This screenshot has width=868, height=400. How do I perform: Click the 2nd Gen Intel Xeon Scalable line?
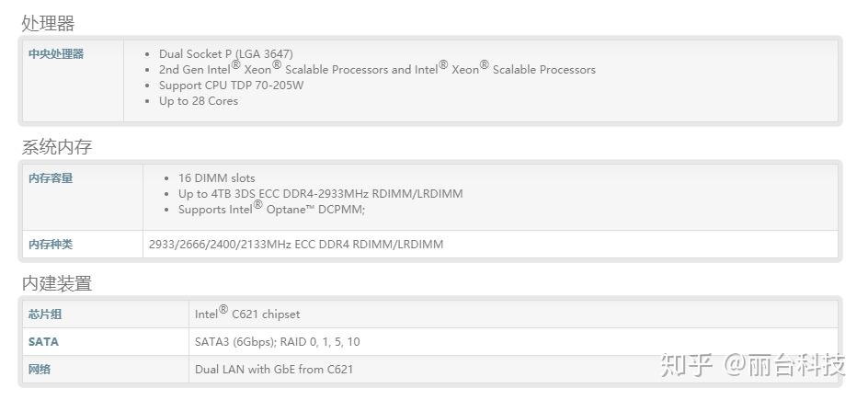pos(377,69)
